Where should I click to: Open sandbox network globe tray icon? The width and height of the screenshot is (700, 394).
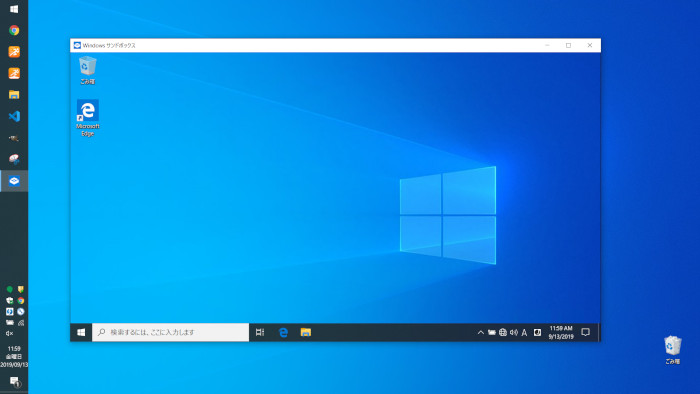tap(503, 332)
